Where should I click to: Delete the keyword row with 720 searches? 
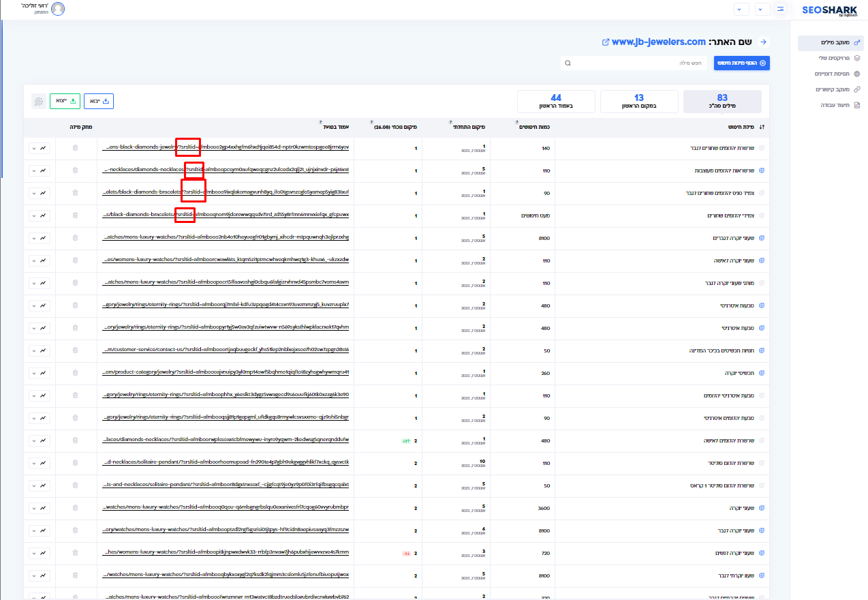click(75, 553)
